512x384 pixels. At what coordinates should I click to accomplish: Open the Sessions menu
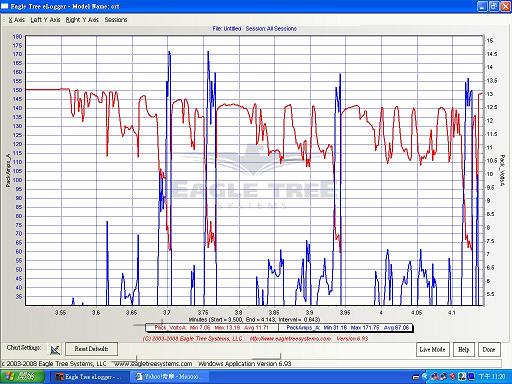pos(116,20)
